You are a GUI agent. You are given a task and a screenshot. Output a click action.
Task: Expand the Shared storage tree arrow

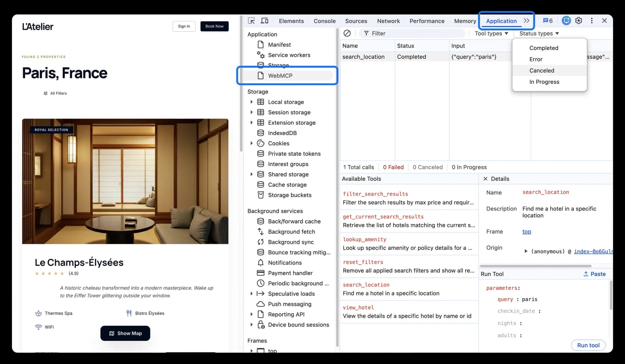[251, 175]
